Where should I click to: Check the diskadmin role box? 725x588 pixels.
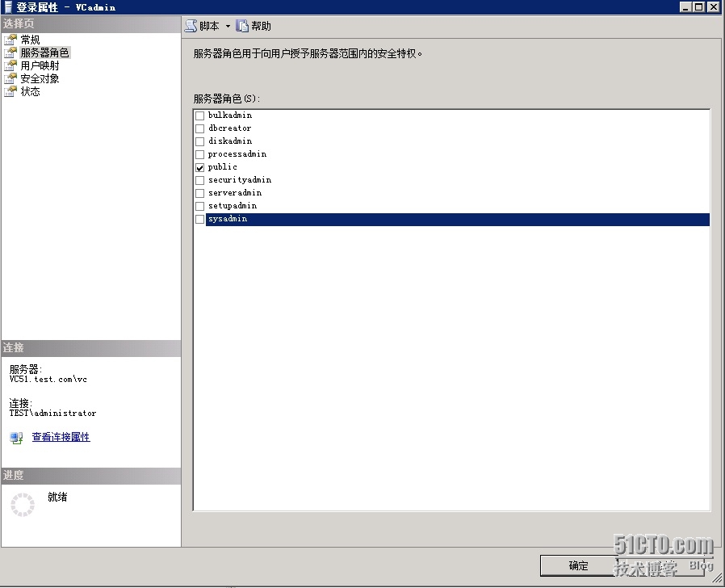click(x=199, y=141)
